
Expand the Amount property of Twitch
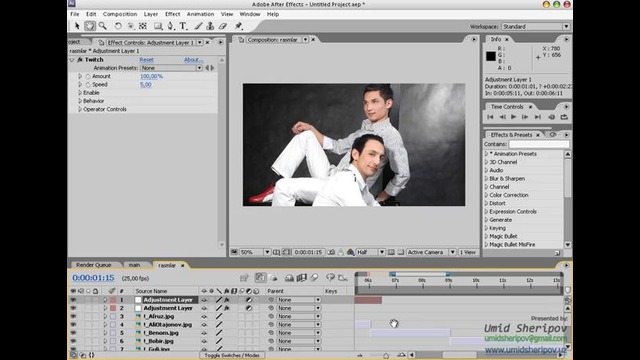click(80, 76)
